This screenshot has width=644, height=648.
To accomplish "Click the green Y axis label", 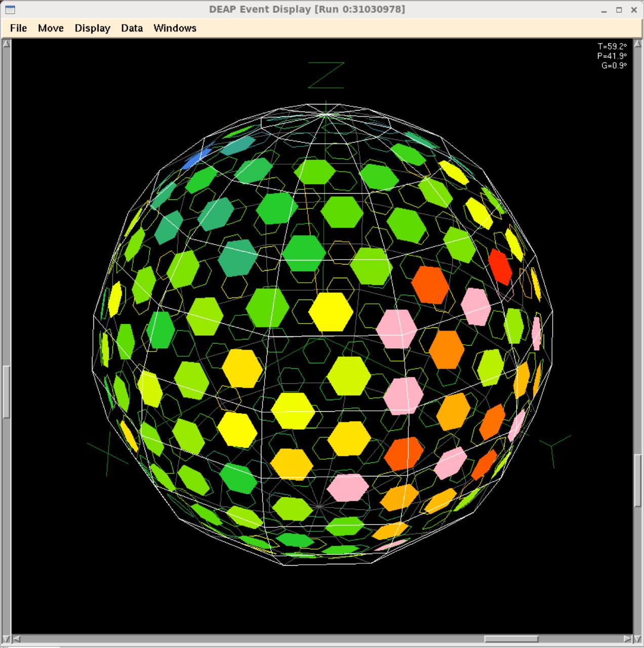I will (554, 451).
